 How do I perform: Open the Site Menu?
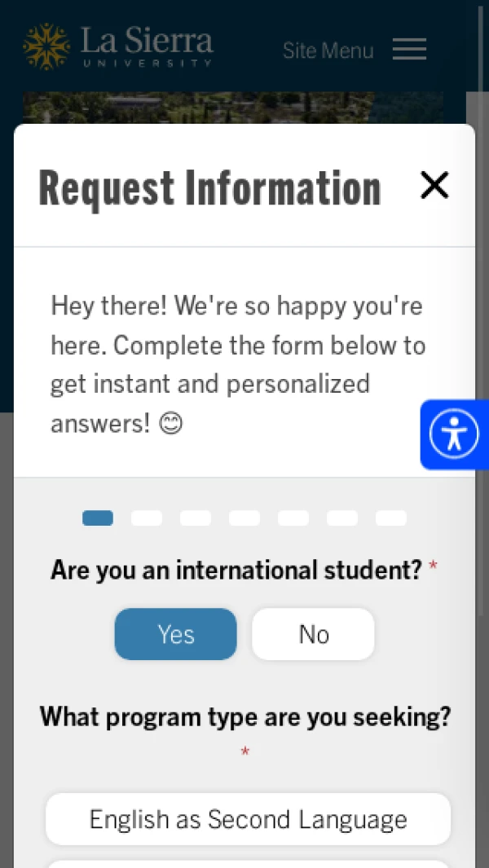pyautogui.click(x=328, y=50)
